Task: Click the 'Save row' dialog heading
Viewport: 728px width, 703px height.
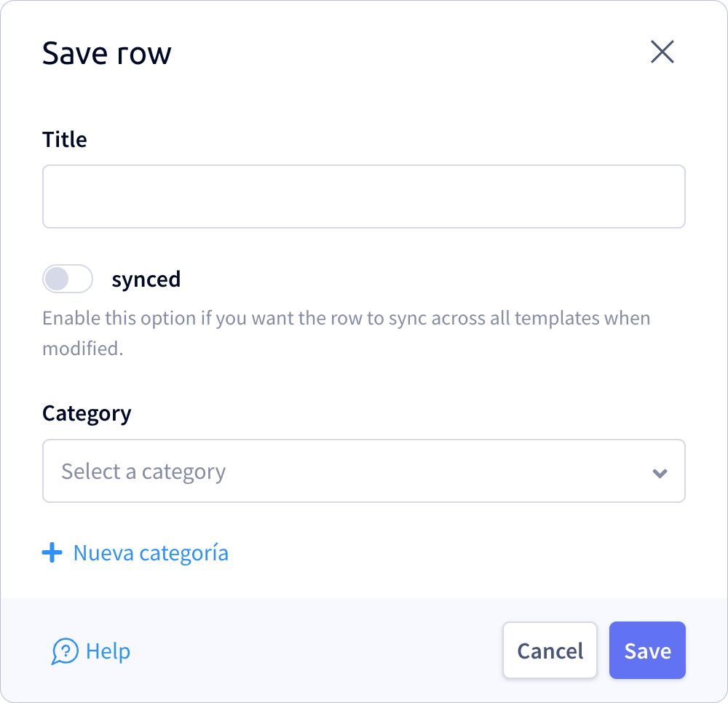Action: [x=107, y=53]
